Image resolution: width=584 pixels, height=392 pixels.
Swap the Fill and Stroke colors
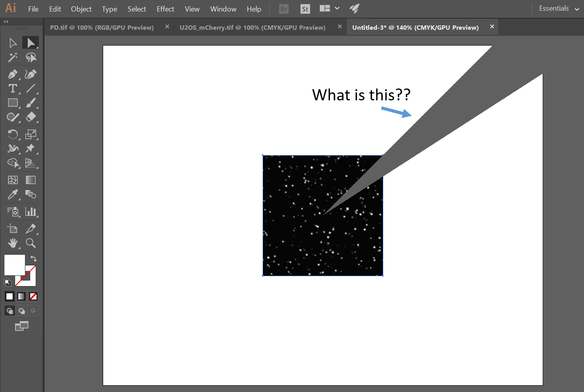(33, 259)
